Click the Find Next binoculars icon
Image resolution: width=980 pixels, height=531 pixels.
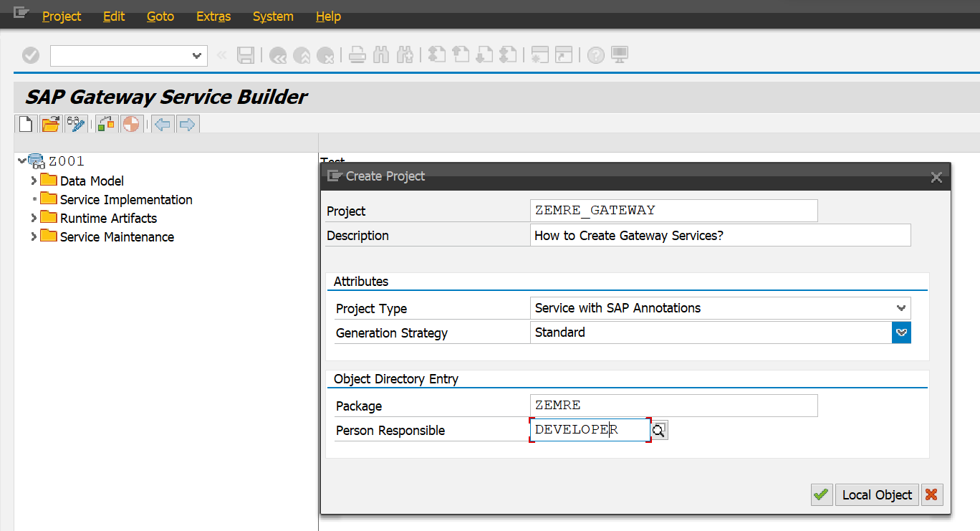[405, 55]
